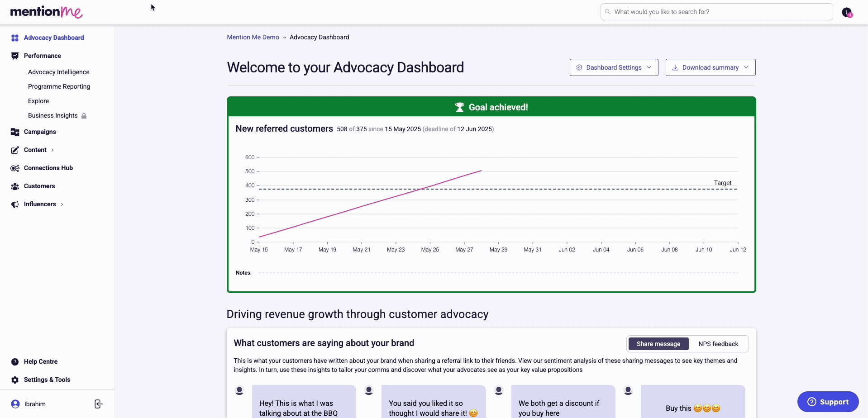868x418 pixels.
Task: Click the logout icon next to Ibrahim
Action: 98,404
